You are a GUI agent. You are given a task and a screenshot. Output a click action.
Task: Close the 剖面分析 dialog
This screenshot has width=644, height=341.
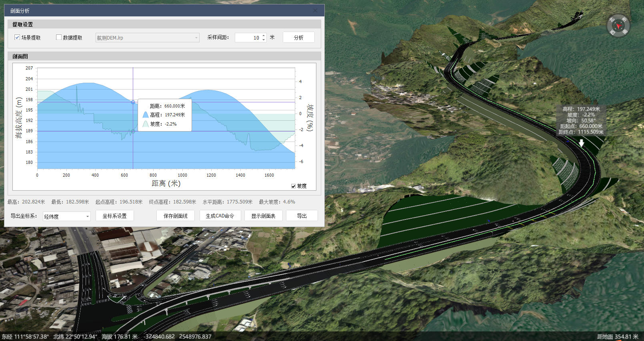click(315, 10)
